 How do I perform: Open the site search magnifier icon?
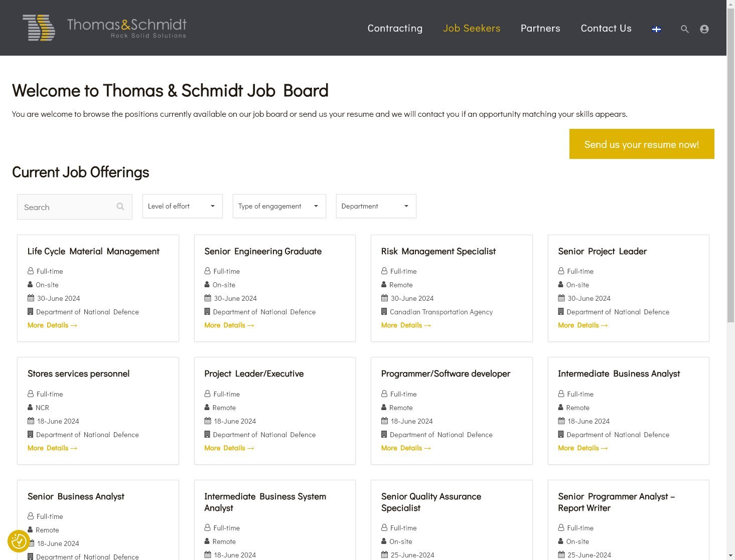click(x=685, y=29)
